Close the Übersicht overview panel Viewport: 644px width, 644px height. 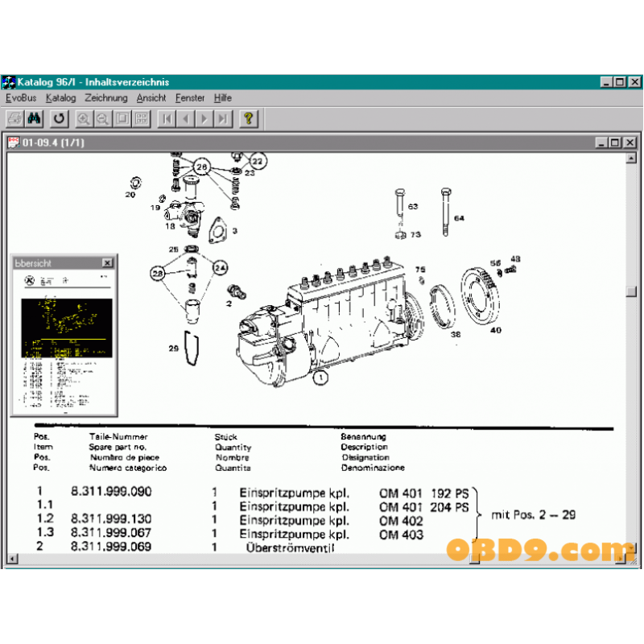(107, 263)
